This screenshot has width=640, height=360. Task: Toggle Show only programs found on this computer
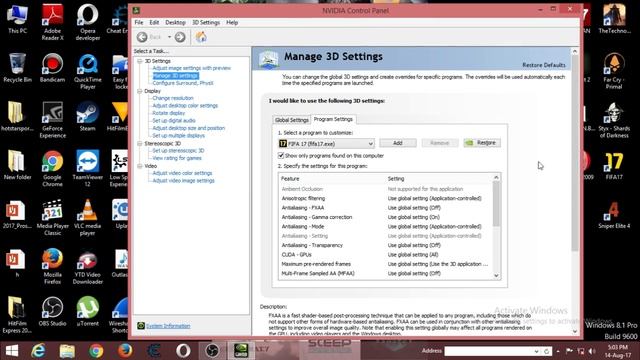coord(281,156)
